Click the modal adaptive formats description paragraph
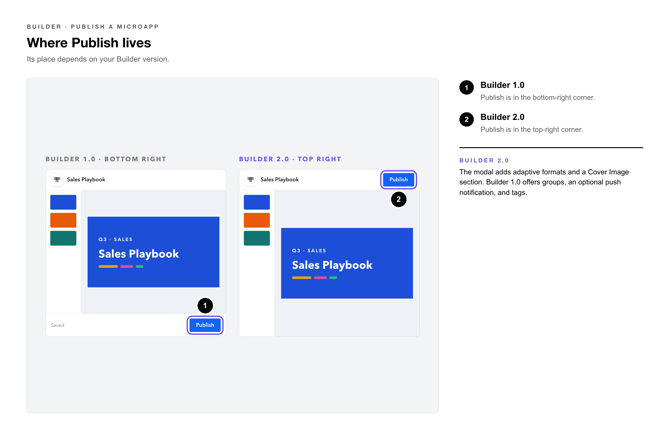 tap(544, 183)
